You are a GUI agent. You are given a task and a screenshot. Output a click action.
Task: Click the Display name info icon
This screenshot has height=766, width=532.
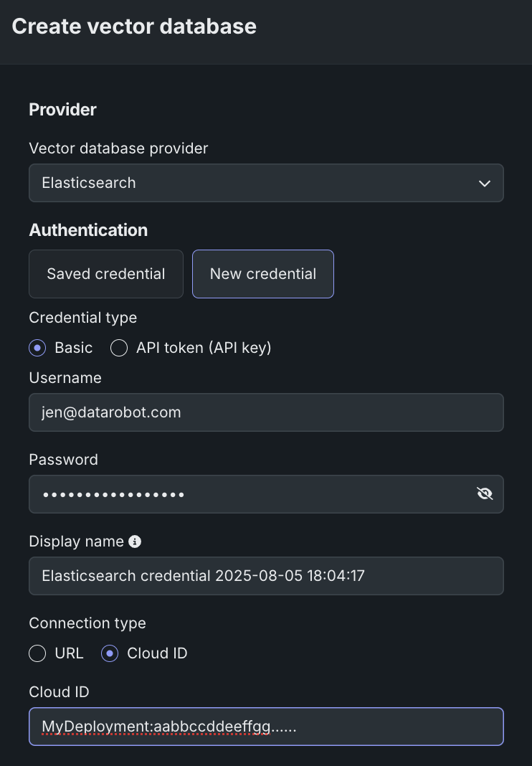pyautogui.click(x=135, y=542)
